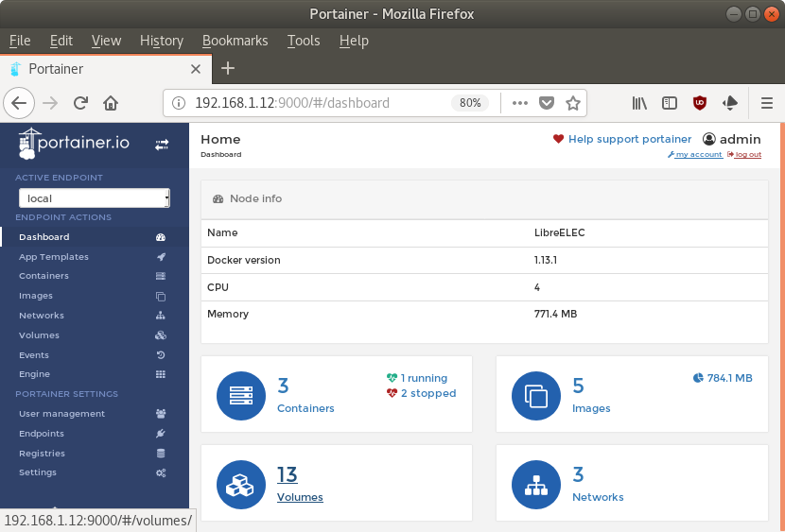This screenshot has width=785, height=532.
Task: Open App Templates in the sidebar
Action: [95, 257]
